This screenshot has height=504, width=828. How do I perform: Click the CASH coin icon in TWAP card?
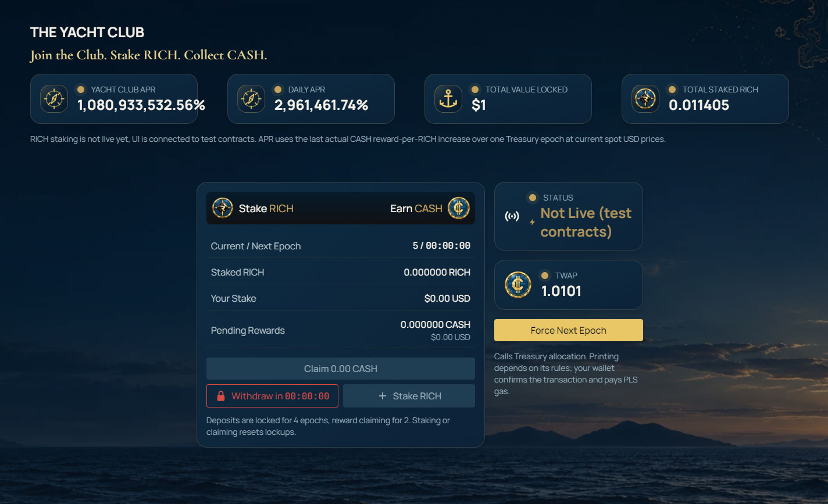click(x=518, y=285)
